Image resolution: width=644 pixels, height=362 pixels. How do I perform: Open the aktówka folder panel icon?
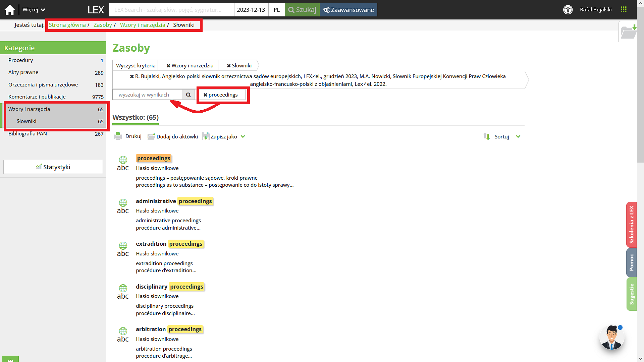pos(628,32)
